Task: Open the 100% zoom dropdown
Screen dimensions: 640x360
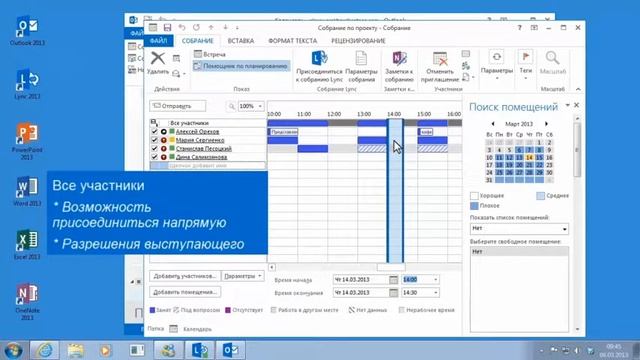Action: click(260, 106)
